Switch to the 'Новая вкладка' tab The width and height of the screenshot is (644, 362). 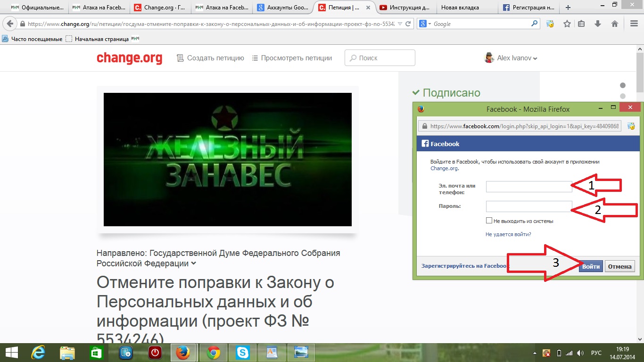467,8
